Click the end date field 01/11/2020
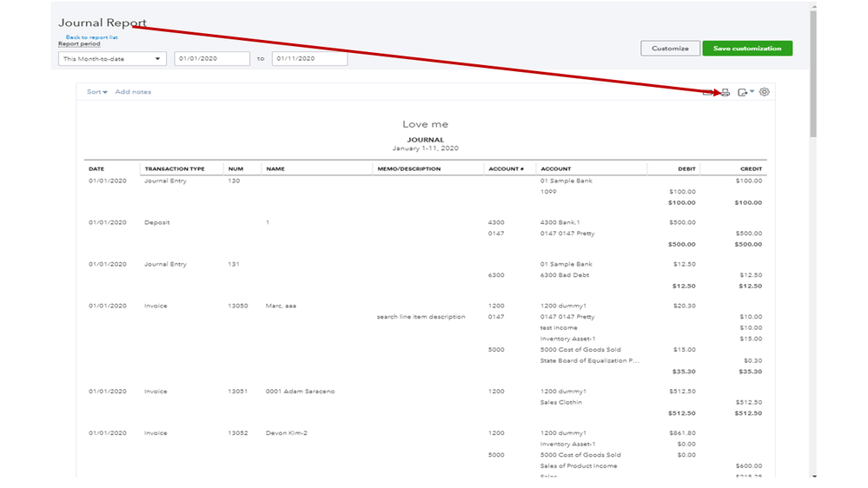This screenshot has width=868, height=488. (x=309, y=59)
